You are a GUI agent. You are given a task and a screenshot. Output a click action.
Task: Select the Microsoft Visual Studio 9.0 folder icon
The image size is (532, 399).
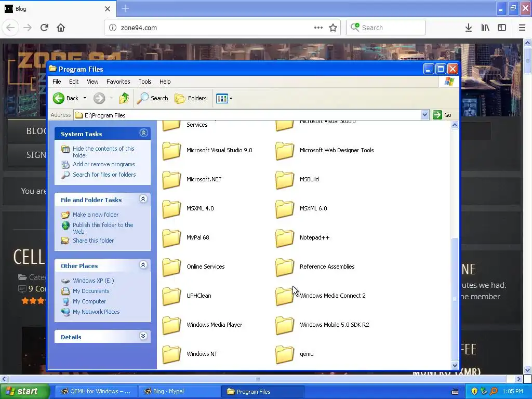[x=171, y=151]
